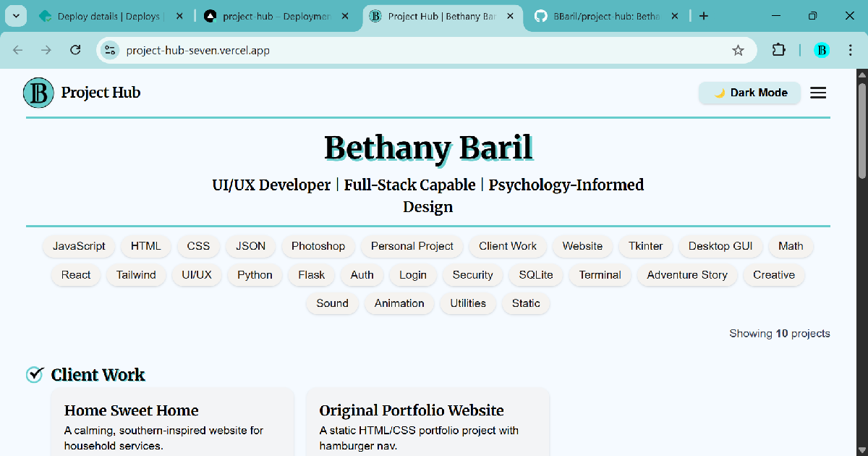Toggle the JavaScript filter tag
The height and width of the screenshot is (456, 868).
tap(78, 246)
